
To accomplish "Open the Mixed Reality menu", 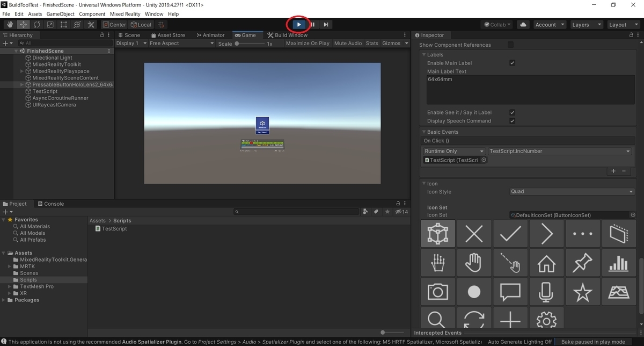I will 126,14.
